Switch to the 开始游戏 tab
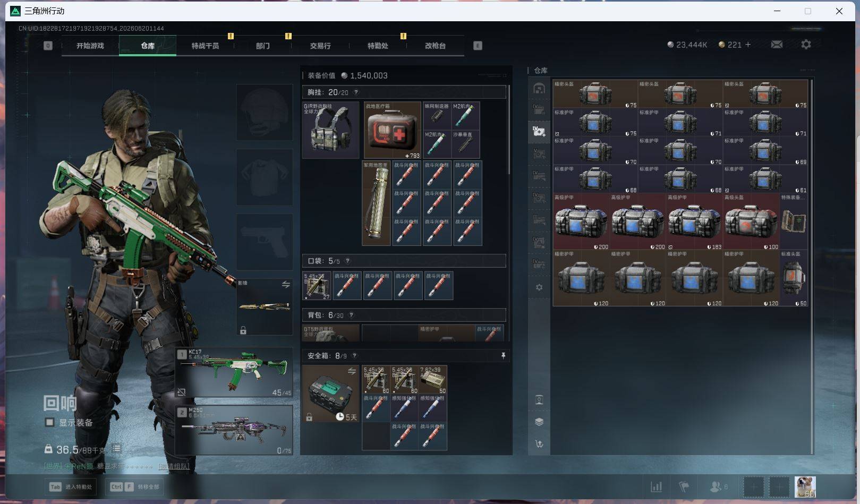The image size is (860, 504). [x=90, y=46]
